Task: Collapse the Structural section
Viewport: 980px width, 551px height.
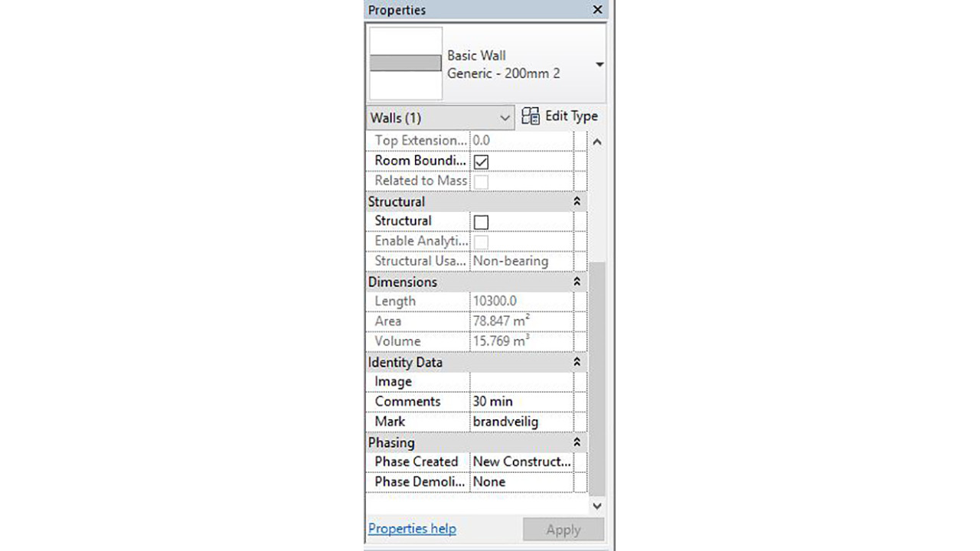Action: pos(577,202)
